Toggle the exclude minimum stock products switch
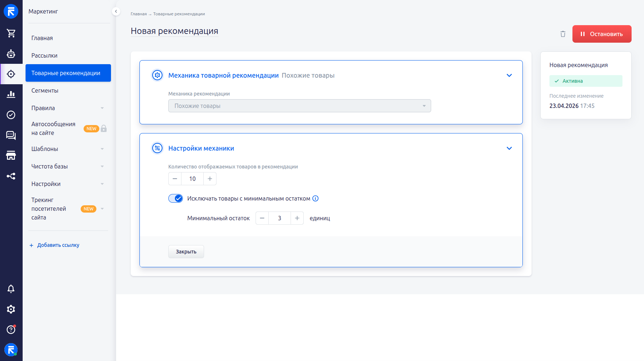The image size is (644, 361). (x=176, y=198)
